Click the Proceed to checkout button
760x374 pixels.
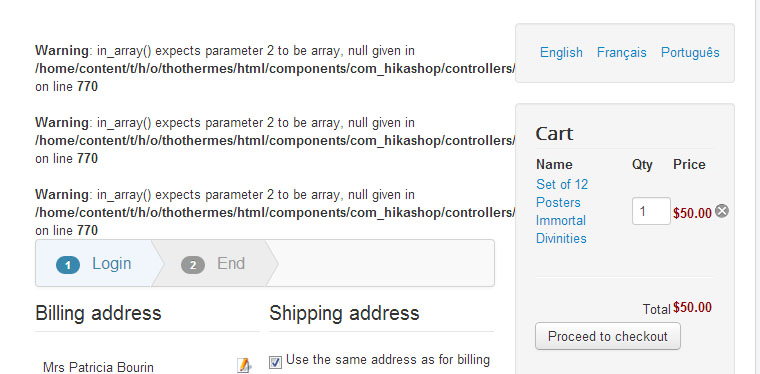(608, 336)
